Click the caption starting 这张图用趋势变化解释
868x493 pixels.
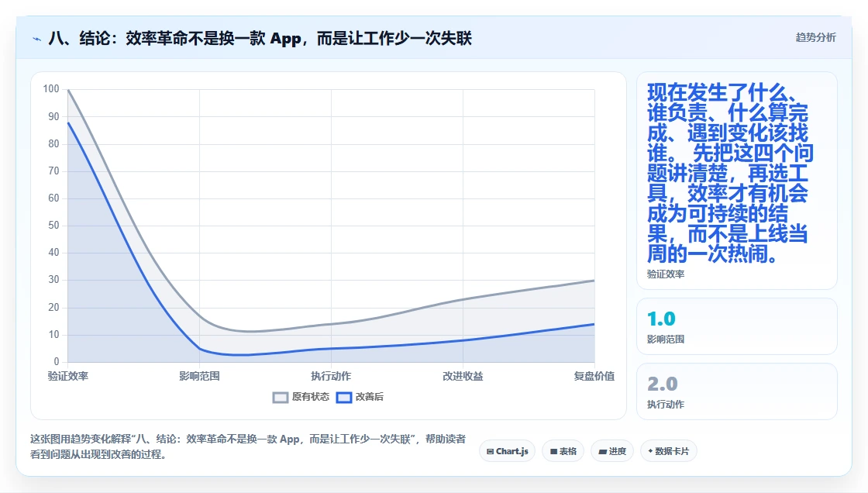pyautogui.click(x=248, y=446)
